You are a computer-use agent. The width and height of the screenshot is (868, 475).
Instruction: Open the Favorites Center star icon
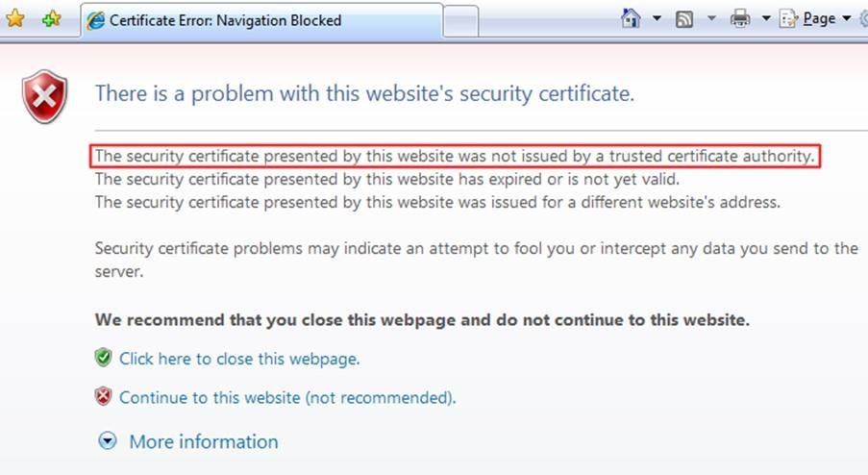15,19
